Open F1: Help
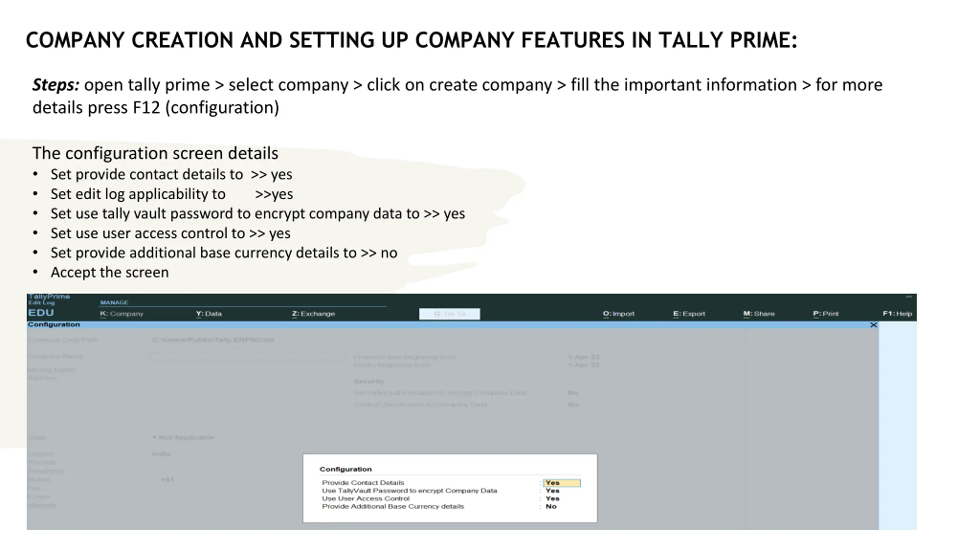The width and height of the screenshot is (980, 551). pos(897,314)
